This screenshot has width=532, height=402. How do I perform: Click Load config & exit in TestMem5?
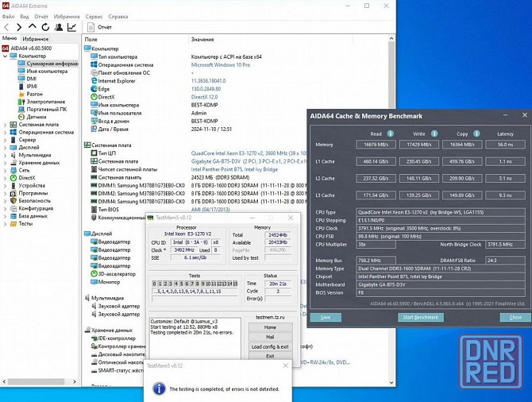click(270, 346)
